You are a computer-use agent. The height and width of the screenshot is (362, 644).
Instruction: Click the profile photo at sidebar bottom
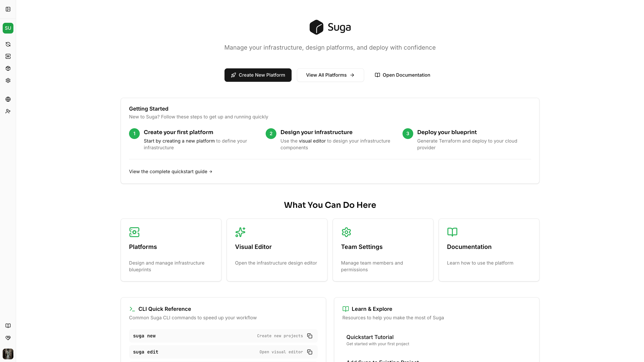(8, 354)
